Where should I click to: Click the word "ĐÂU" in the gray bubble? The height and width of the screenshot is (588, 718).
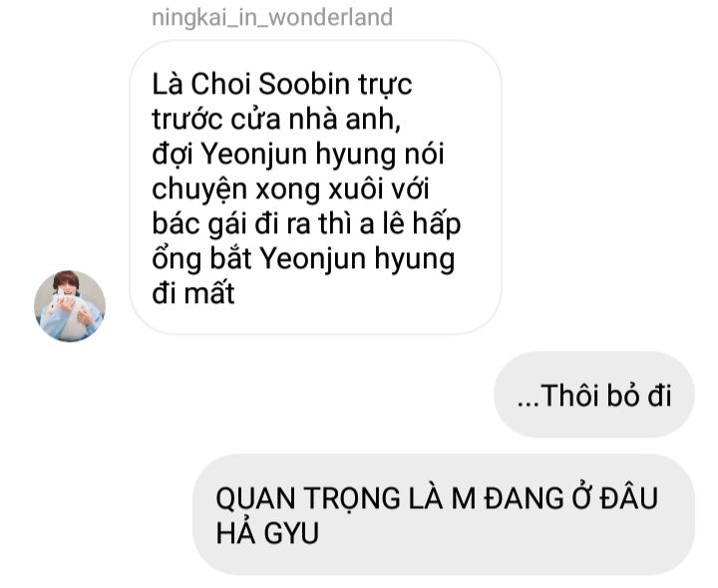click(629, 497)
